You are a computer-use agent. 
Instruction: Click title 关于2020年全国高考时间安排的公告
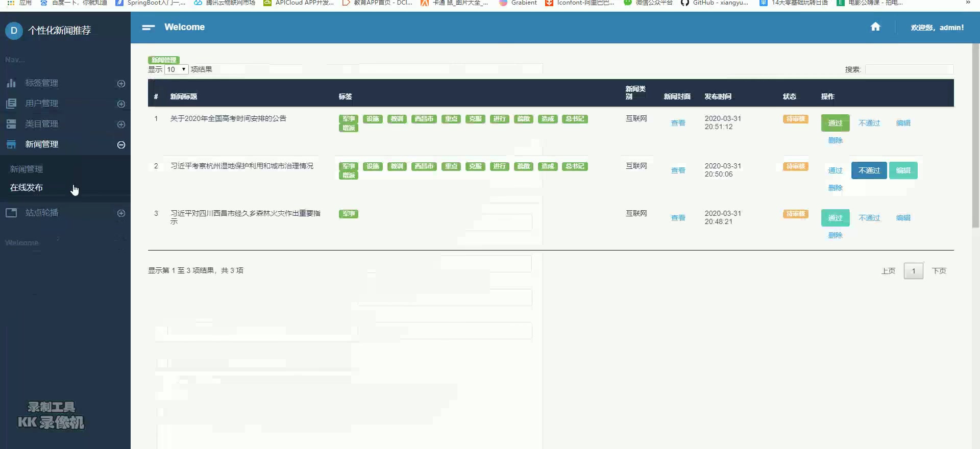[x=228, y=118]
